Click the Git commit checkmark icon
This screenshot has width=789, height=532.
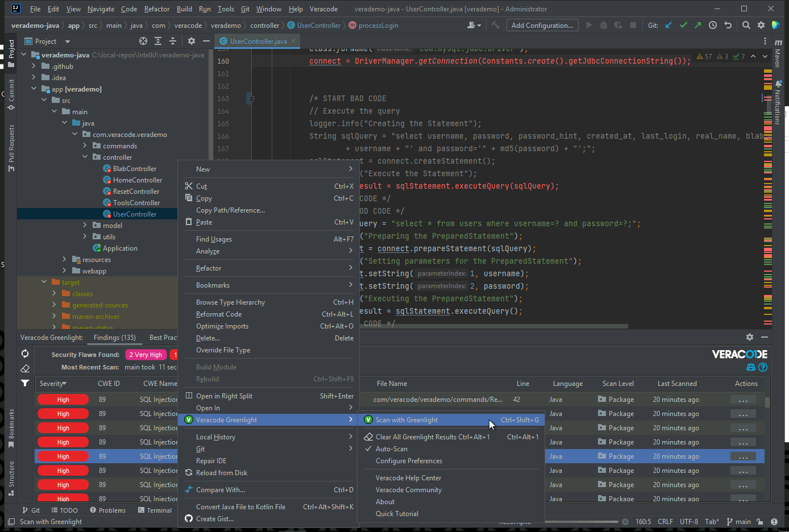click(x=683, y=25)
